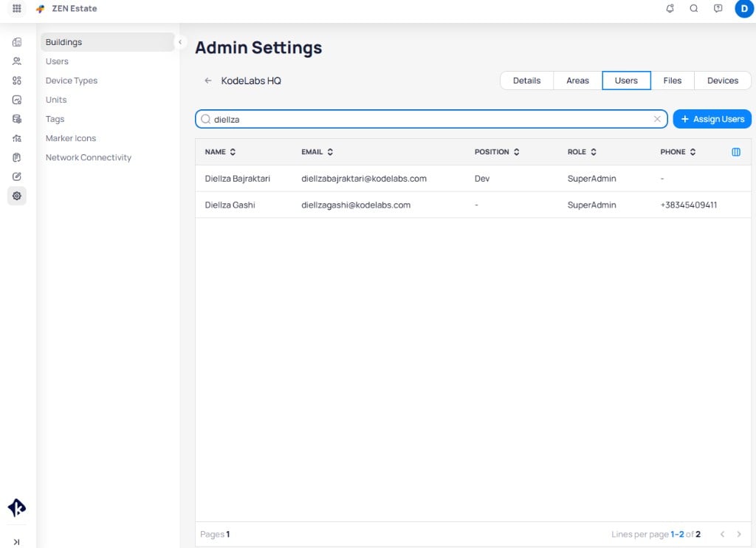This screenshot has height=548, width=756.
Task: Sort by PHONE column arrows
Action: 693,152
